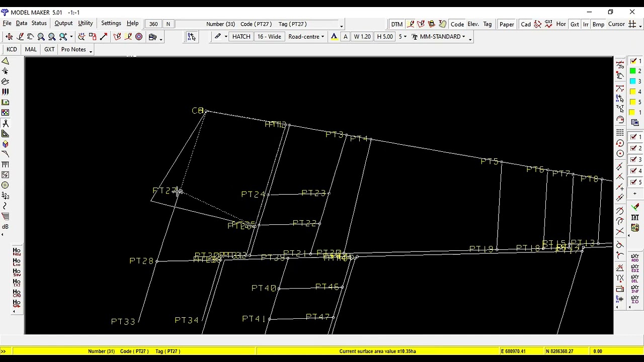Open the Data menu
Viewport: 644px width, 362px height.
[x=21, y=23]
